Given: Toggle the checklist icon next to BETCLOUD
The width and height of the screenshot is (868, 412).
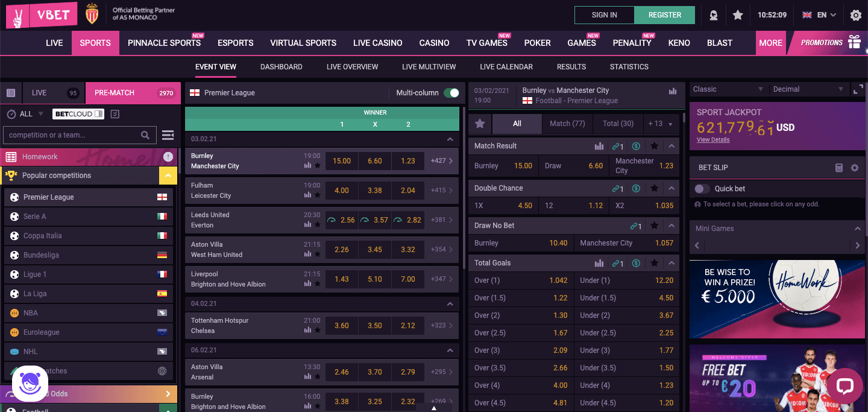Looking at the screenshot, I should (x=116, y=114).
